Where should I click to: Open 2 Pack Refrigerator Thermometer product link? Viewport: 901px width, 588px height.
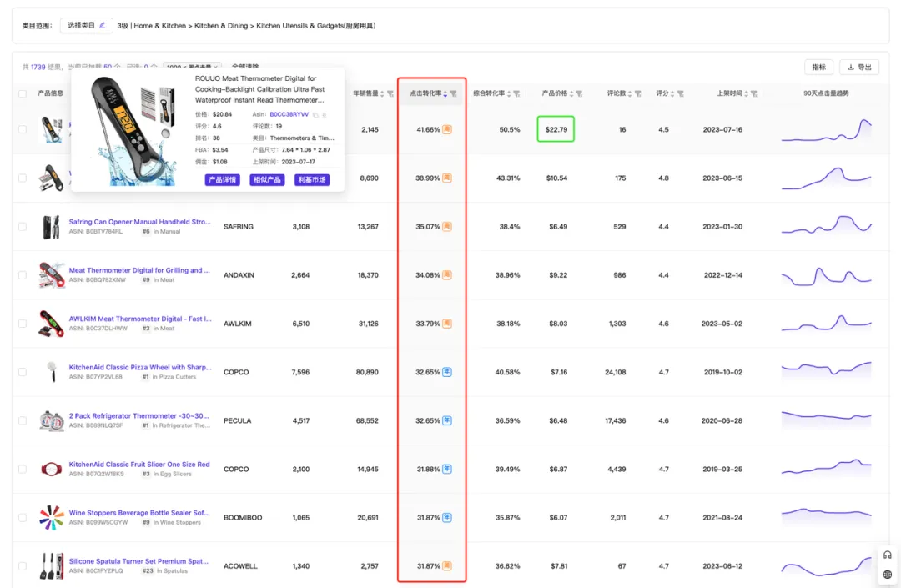coord(138,415)
